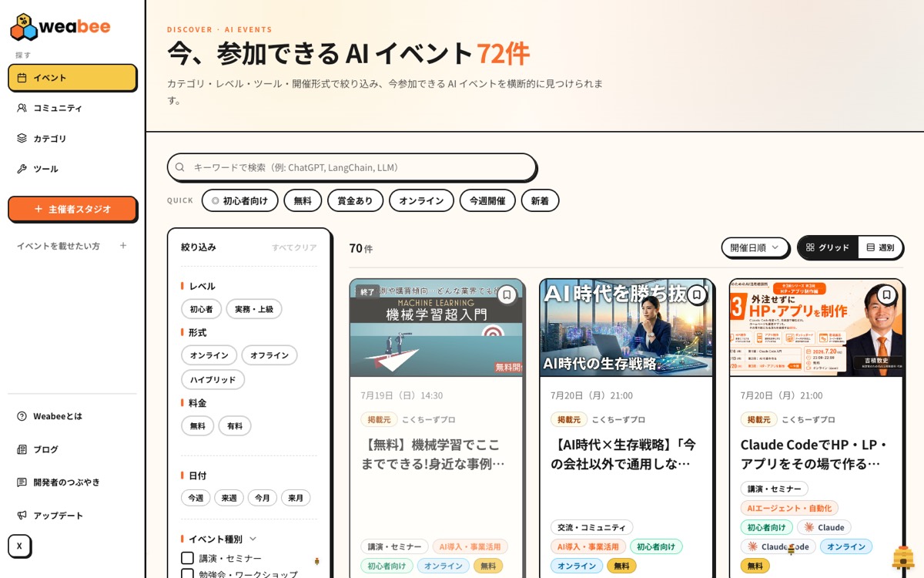Click the weabee logo
924x578 pixels.
[60, 27]
